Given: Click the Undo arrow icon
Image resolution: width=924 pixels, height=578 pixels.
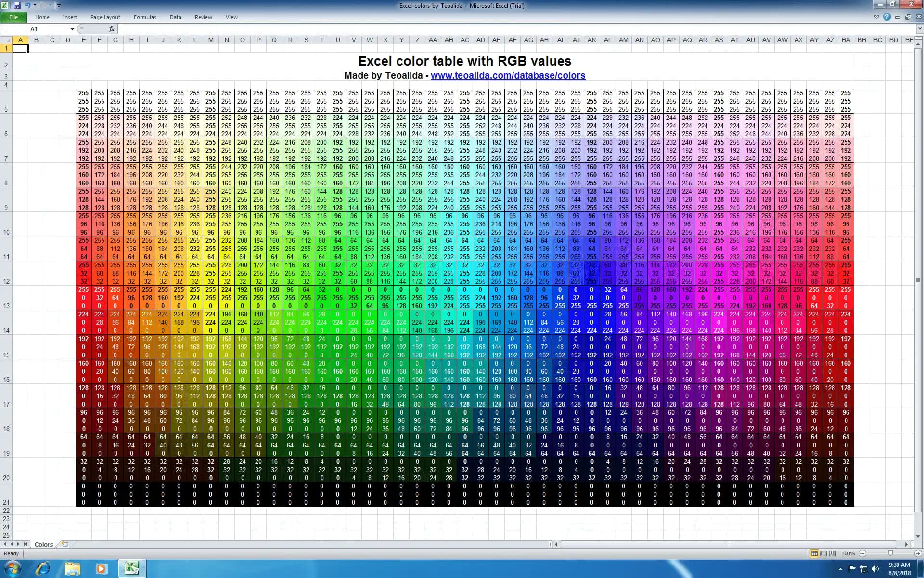Looking at the screenshot, I should tap(27, 5).
